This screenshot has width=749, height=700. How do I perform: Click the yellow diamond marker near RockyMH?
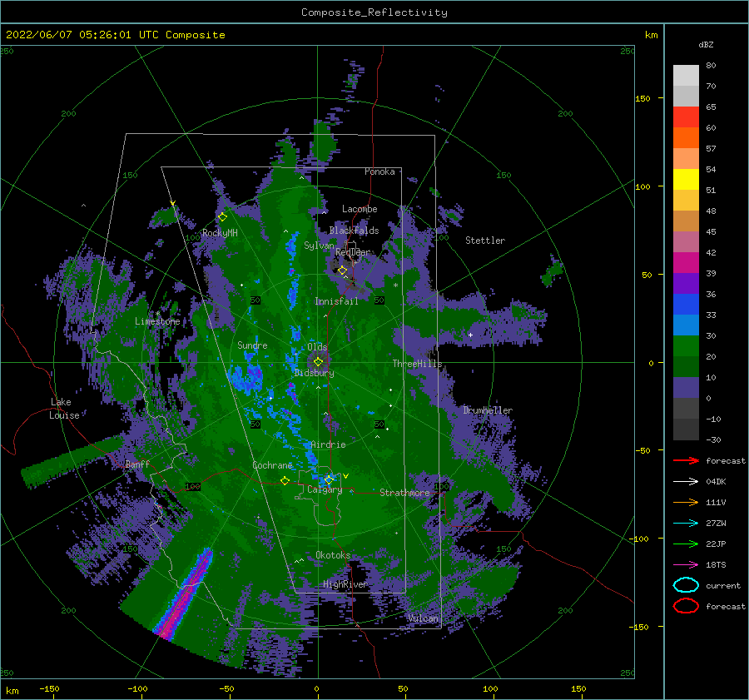pyautogui.click(x=222, y=217)
